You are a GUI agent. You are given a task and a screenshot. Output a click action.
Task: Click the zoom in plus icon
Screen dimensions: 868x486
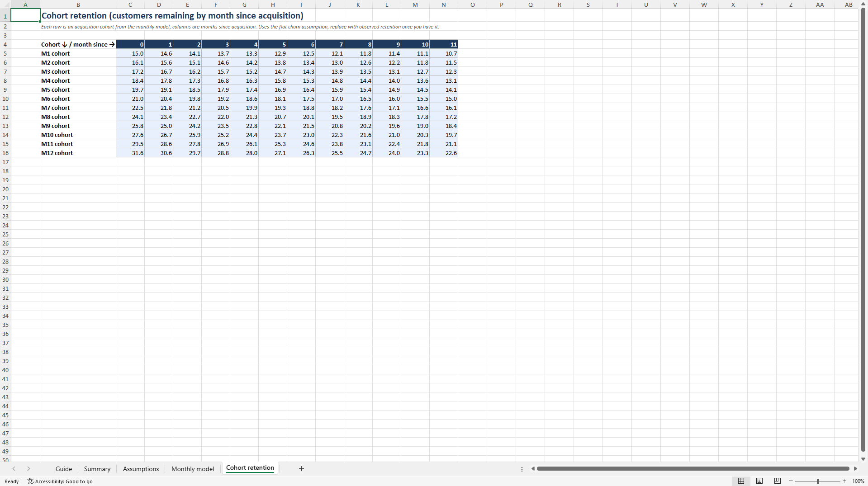pyautogui.click(x=844, y=481)
